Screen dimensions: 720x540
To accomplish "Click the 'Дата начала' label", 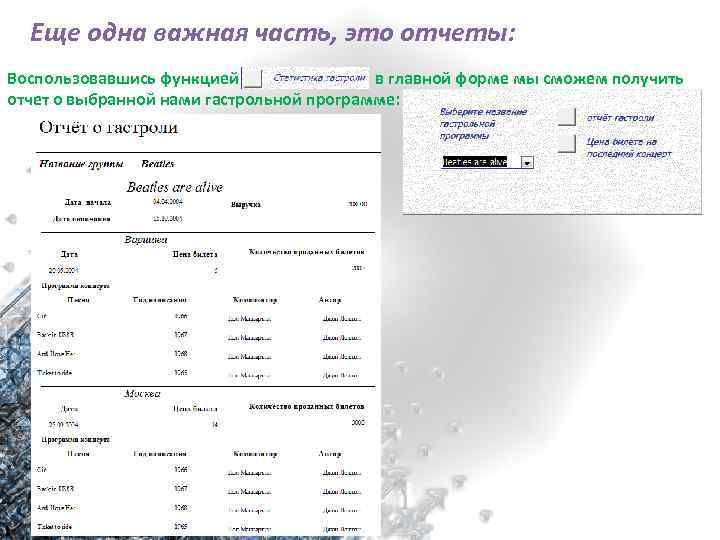I will pos(88,202).
